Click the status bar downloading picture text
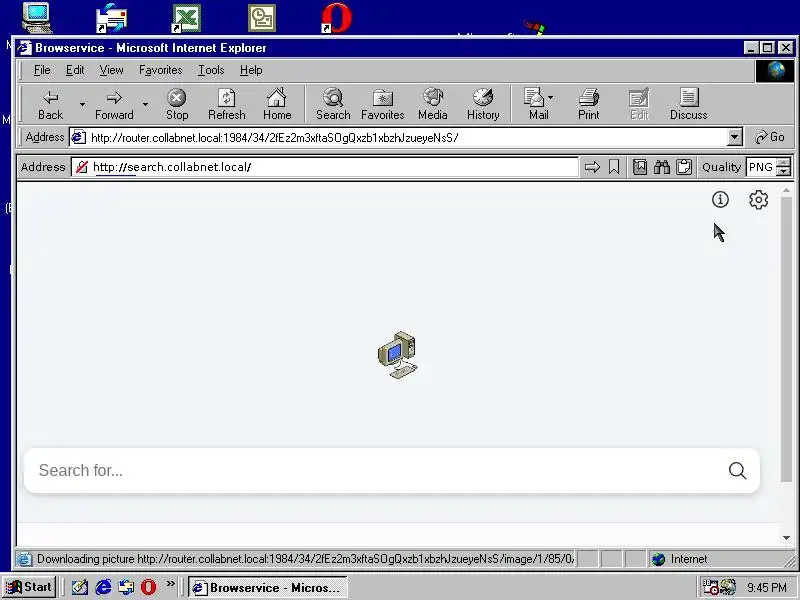Viewport: 800px width, 600px height. pyautogui.click(x=305, y=559)
